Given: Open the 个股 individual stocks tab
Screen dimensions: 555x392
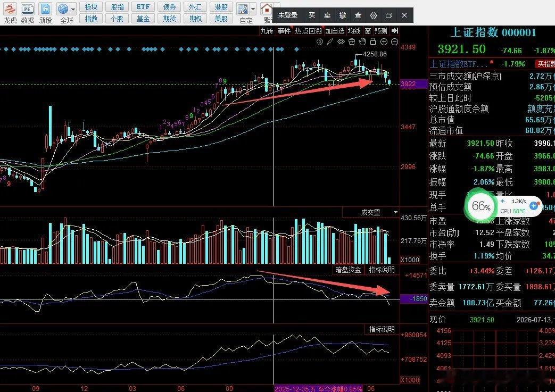Looking at the screenshot, I should click(117, 19).
